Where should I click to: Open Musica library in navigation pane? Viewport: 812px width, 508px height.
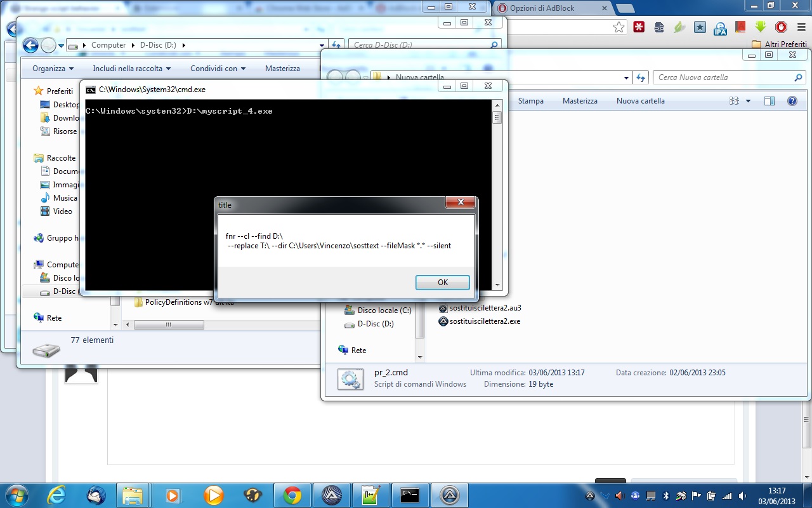[65, 198]
